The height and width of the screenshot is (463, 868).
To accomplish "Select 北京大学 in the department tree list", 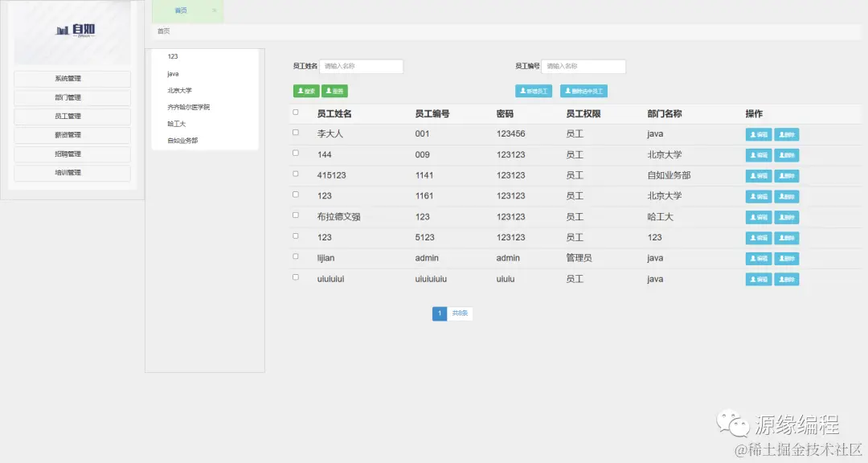I will (179, 90).
